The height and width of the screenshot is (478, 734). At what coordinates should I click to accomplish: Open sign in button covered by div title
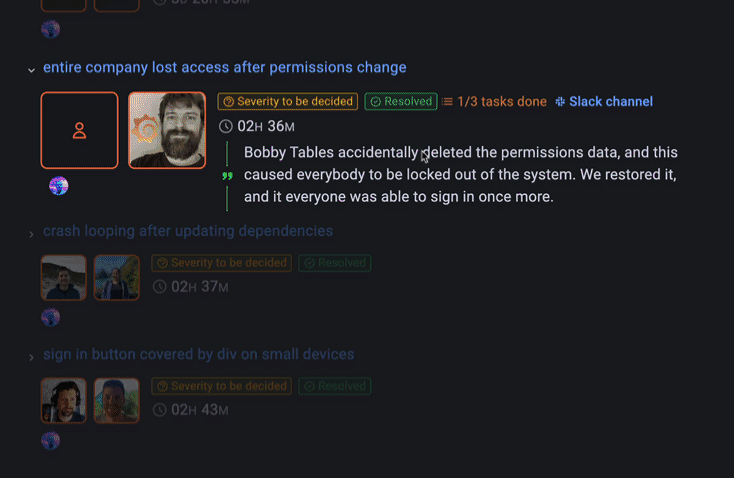(198, 355)
